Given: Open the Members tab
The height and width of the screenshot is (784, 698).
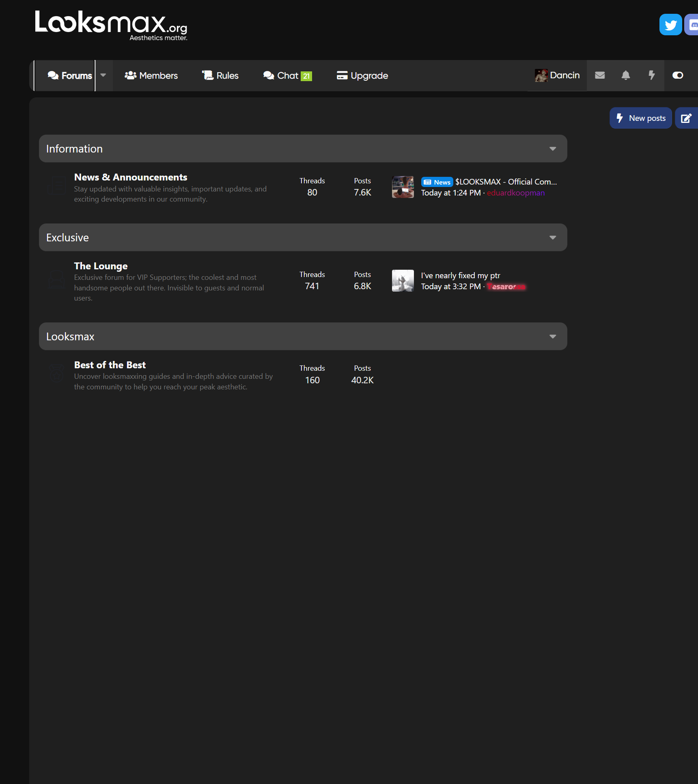Looking at the screenshot, I should pos(151,75).
